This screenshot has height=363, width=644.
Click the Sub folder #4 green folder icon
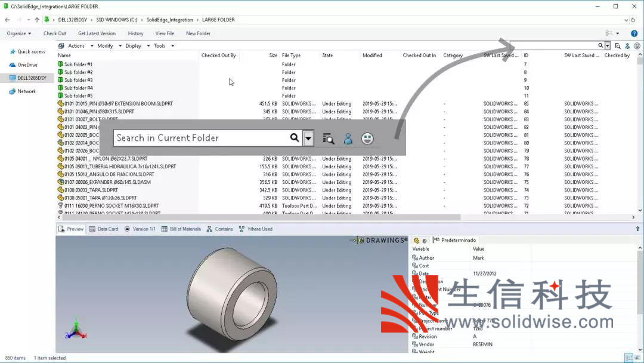point(60,88)
